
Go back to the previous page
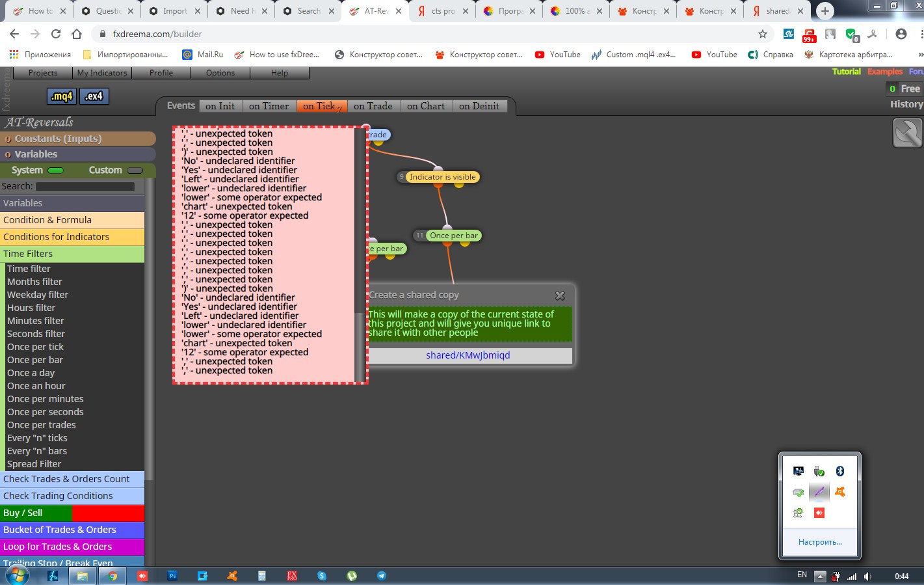pos(14,34)
